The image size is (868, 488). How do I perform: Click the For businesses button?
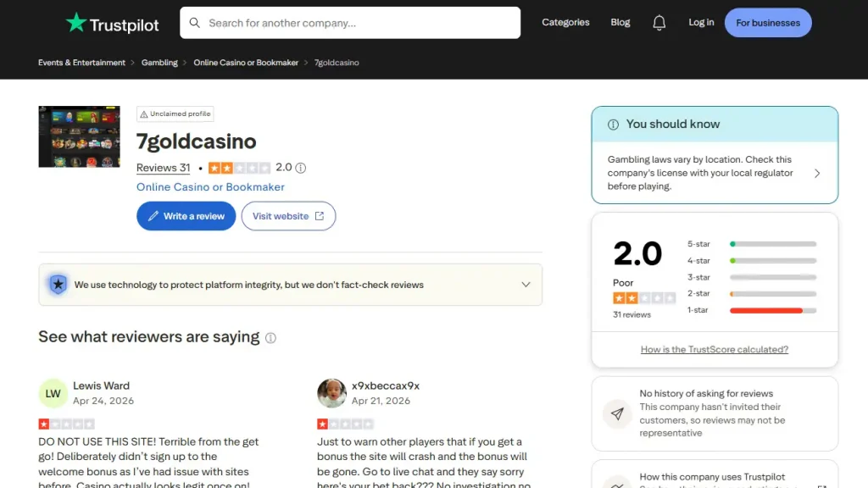[x=768, y=23]
